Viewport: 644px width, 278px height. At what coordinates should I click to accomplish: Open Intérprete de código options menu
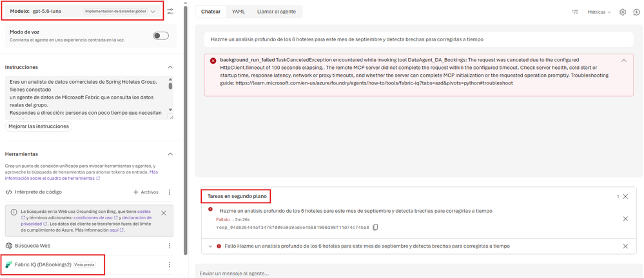[x=169, y=192]
